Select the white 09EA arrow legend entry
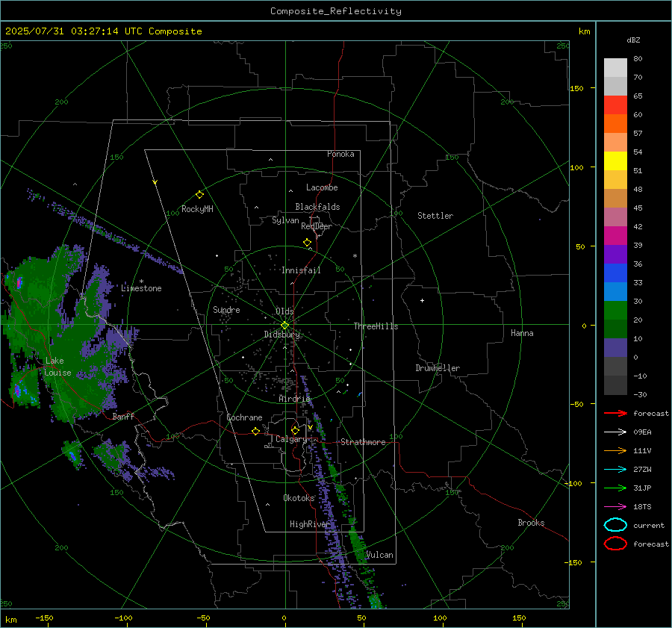This screenshot has width=672, height=628. click(615, 432)
